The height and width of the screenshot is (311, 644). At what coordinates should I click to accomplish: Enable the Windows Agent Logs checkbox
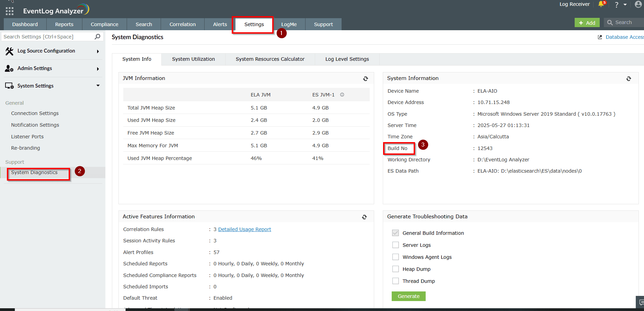coord(395,257)
